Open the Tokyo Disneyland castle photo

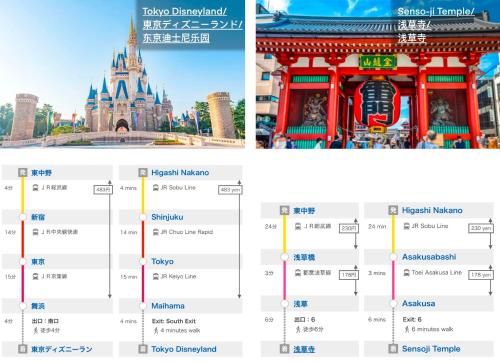click(x=122, y=74)
